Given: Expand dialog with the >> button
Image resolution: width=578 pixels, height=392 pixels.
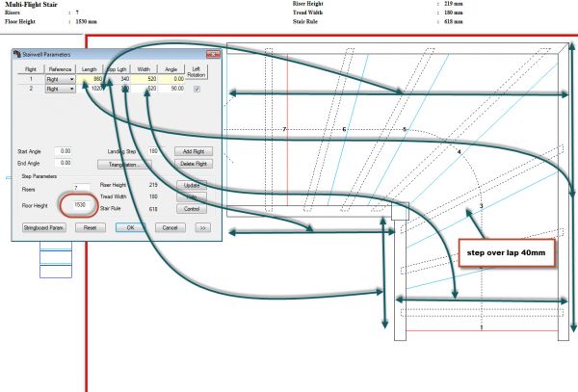Looking at the screenshot, I should tap(202, 227).
